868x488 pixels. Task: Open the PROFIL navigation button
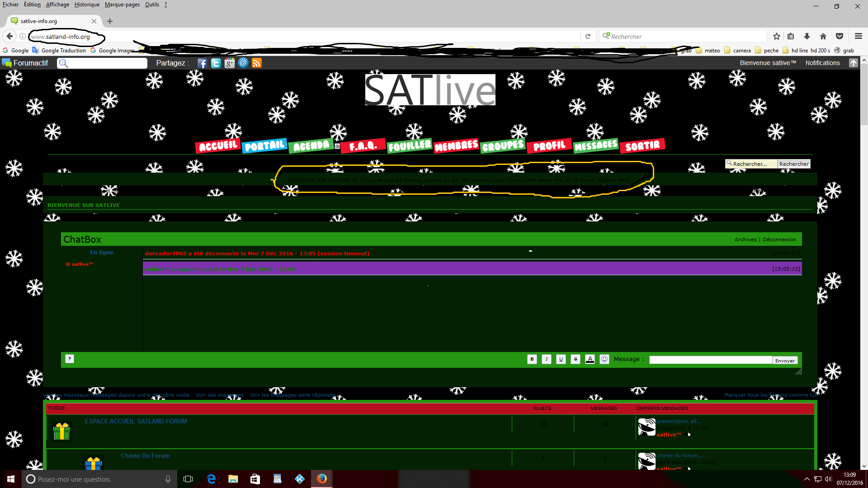coord(549,146)
